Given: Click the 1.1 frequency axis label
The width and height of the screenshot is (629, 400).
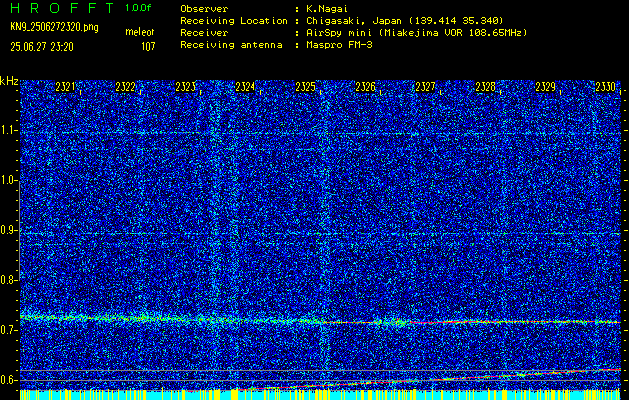Looking at the screenshot, I should pos(9,130).
